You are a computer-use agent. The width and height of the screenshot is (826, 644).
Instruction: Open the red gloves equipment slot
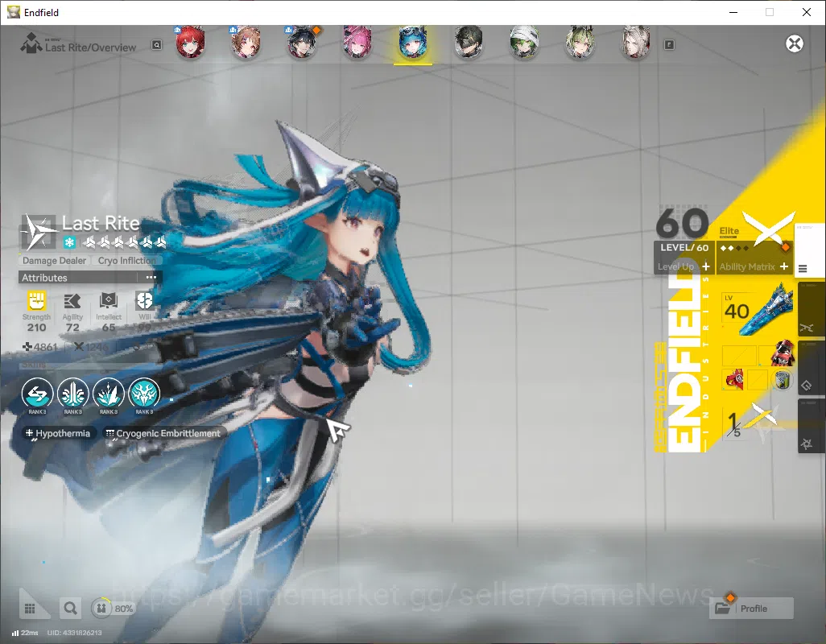734,379
